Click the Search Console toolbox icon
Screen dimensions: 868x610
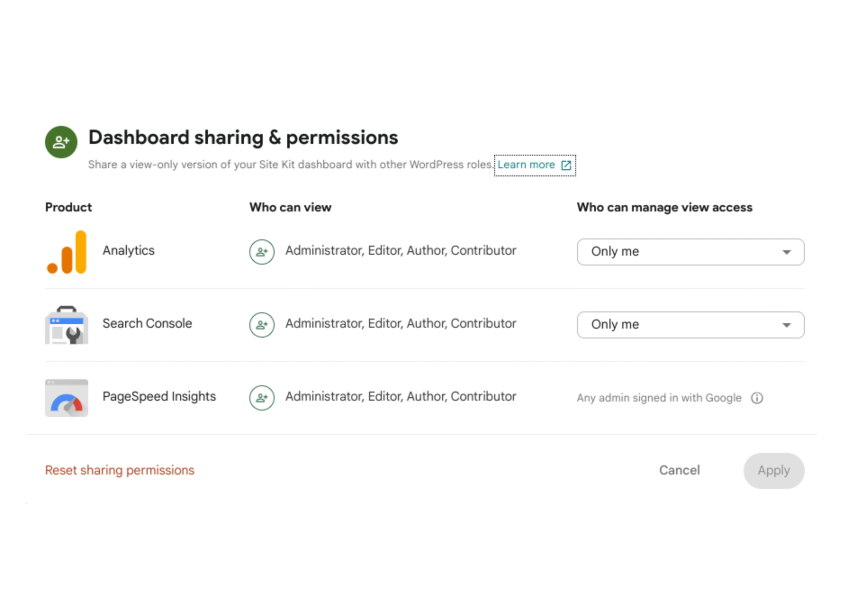67,325
